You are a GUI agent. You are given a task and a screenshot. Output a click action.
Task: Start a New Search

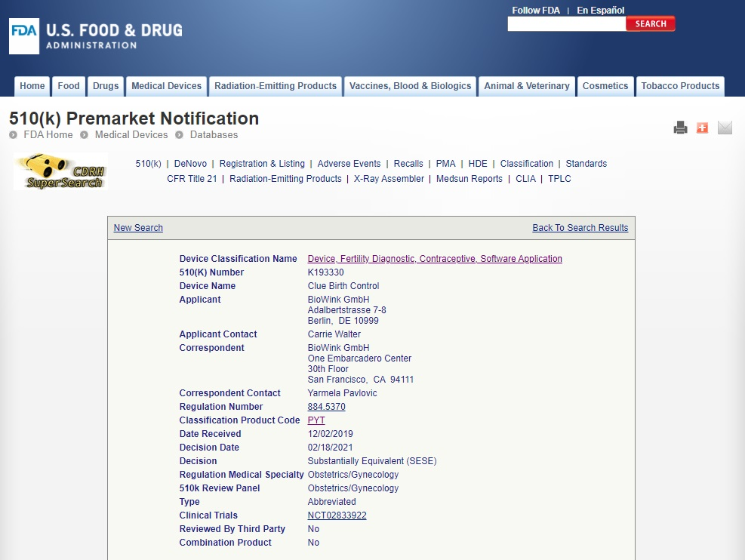[x=138, y=228]
